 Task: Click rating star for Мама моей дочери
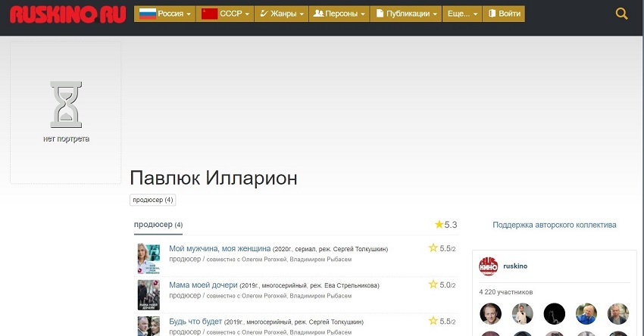tap(433, 285)
